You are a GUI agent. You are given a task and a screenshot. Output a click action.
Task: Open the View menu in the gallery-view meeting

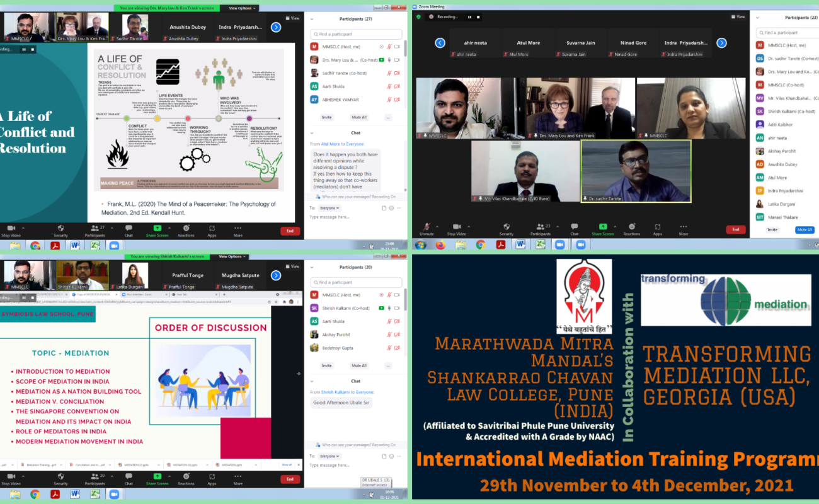click(738, 16)
